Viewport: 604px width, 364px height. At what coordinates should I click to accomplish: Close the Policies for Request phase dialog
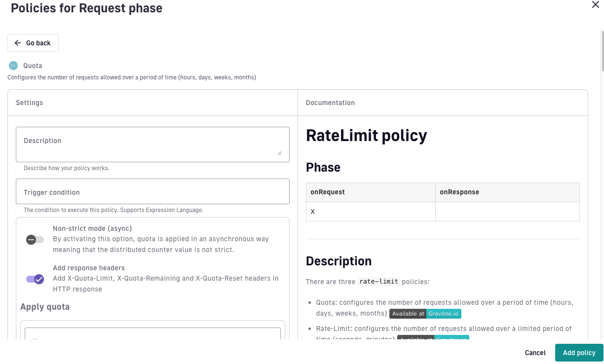tap(595, 5)
